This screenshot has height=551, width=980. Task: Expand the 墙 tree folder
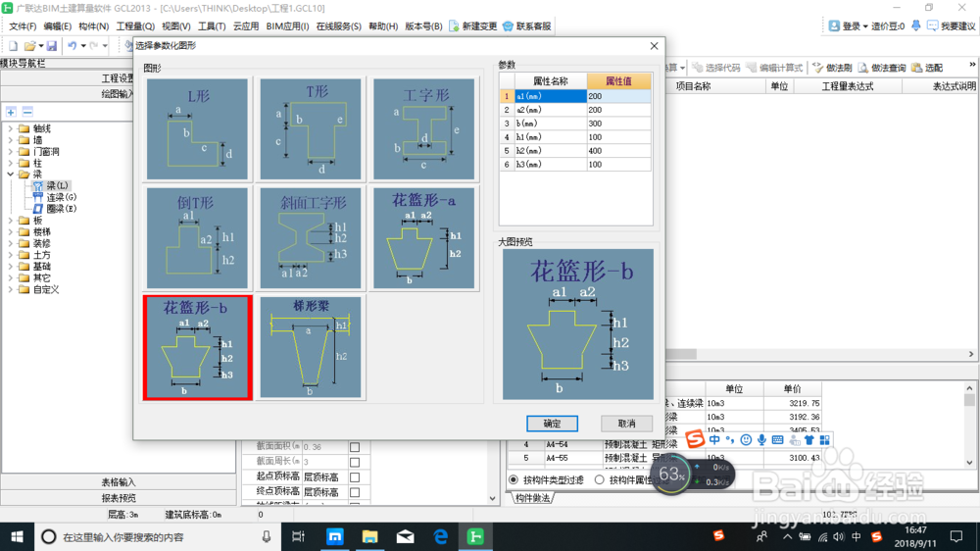pos(10,140)
